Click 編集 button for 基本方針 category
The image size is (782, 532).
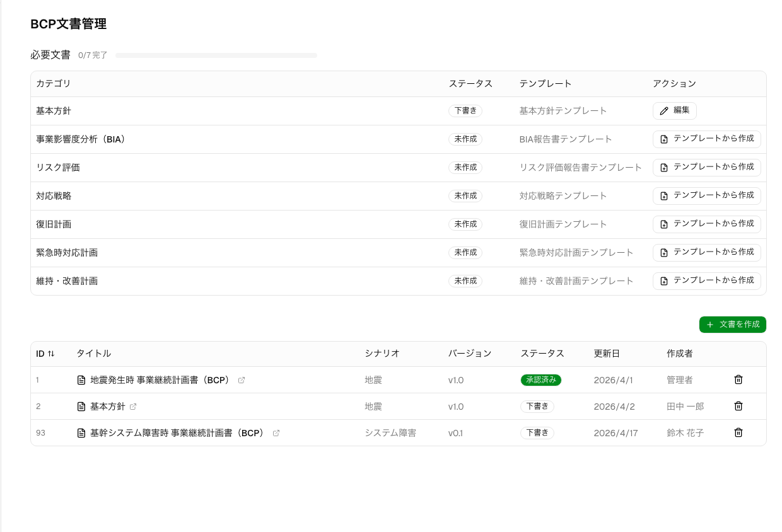[675, 110]
